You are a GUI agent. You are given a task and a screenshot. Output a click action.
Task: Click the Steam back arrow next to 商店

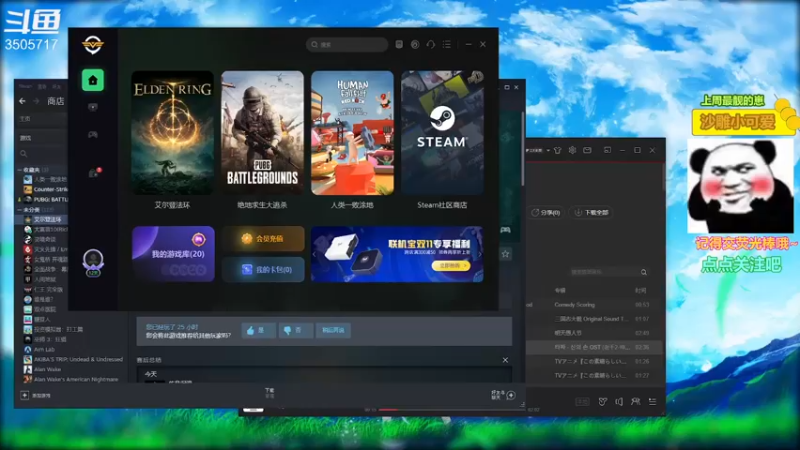pos(22,101)
